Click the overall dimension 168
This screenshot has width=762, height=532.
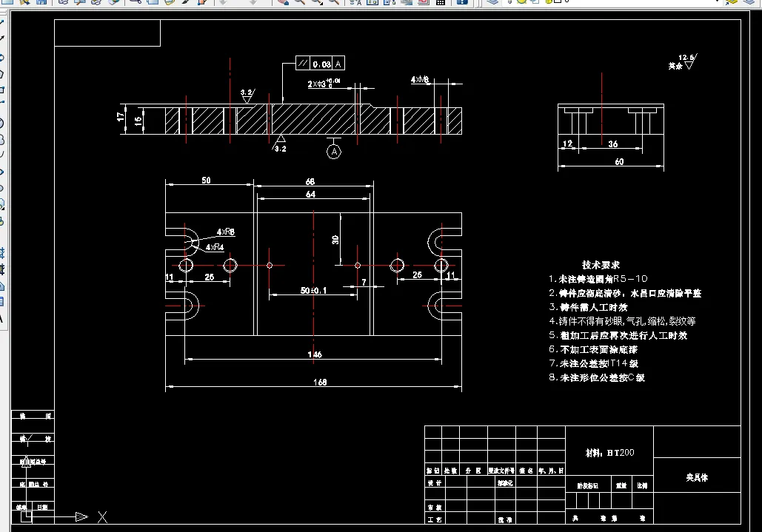click(320, 382)
